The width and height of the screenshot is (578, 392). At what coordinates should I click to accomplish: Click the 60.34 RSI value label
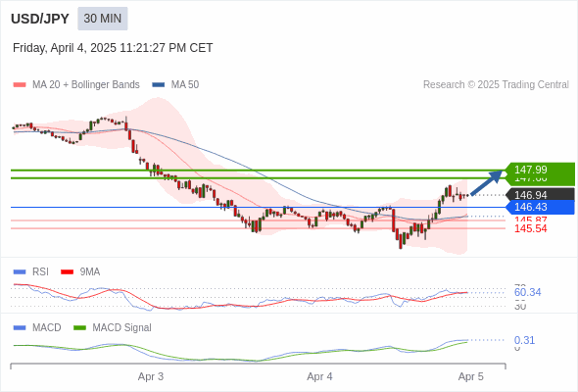pyautogui.click(x=527, y=292)
